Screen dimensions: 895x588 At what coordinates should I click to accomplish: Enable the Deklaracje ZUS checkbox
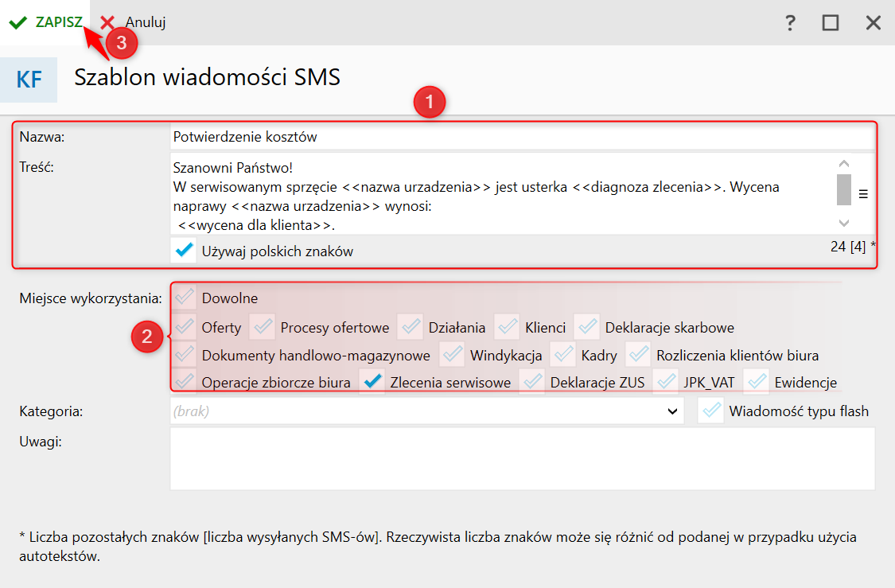pos(532,381)
